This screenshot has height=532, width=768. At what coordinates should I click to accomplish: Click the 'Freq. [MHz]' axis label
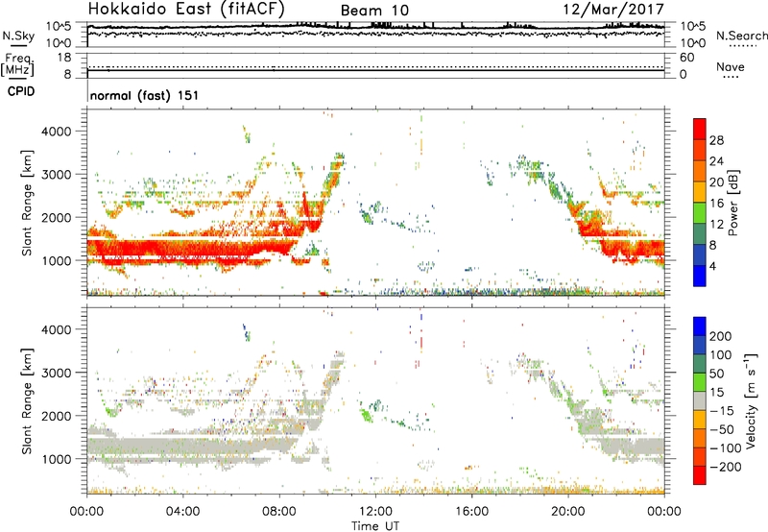pos(17,65)
